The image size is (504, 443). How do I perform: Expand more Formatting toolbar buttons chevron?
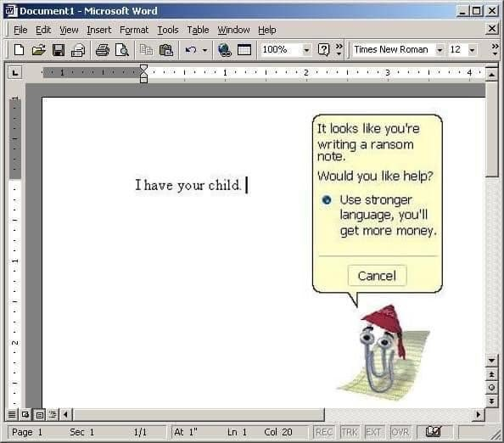coord(495,49)
